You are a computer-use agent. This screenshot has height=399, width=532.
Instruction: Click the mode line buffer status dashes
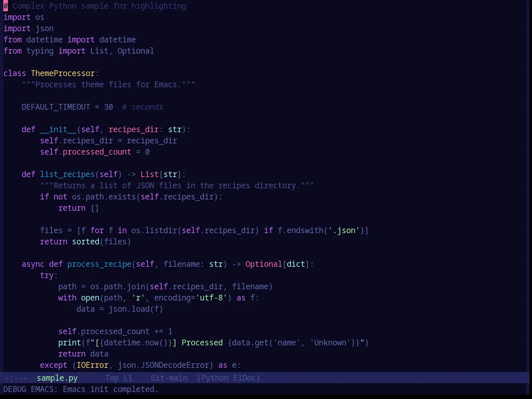click(x=16, y=378)
